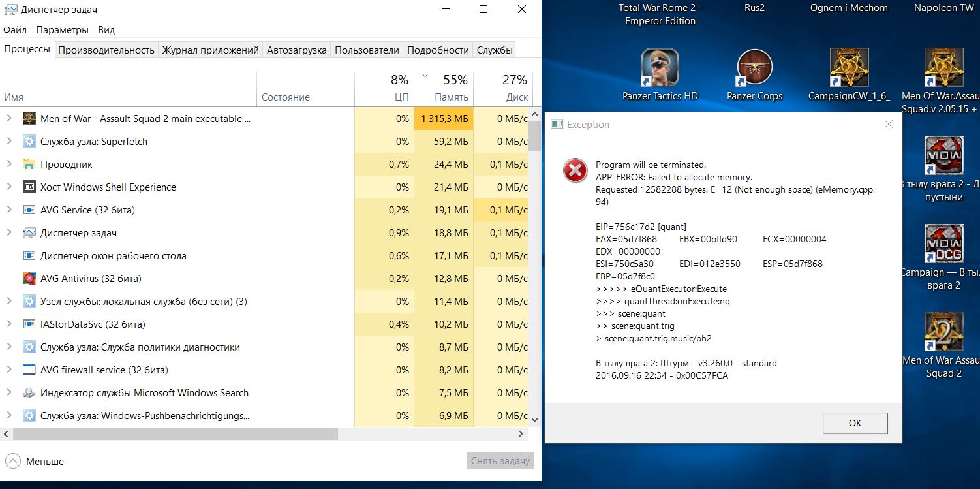Image resolution: width=980 pixels, height=489 pixels.
Task: Click the Napoleon TW desktop label
Action: point(943,8)
